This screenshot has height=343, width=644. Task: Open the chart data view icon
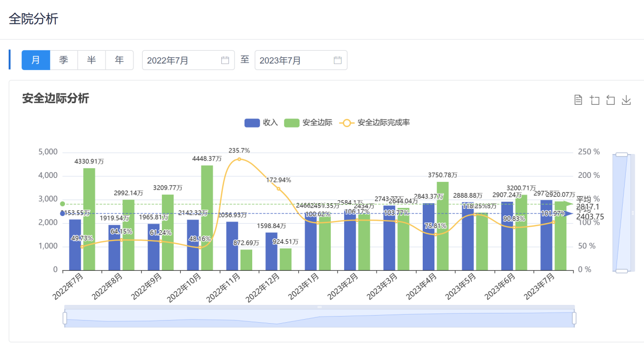(x=578, y=100)
